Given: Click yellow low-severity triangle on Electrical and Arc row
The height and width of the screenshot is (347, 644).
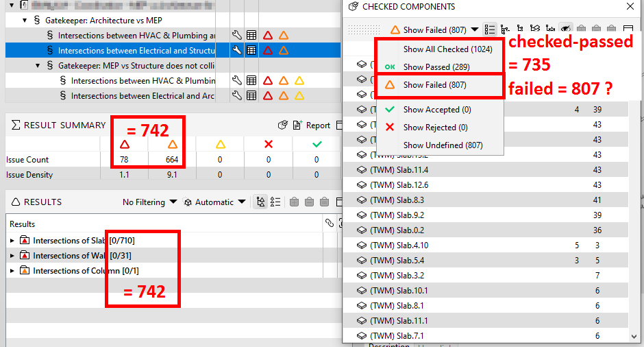Looking at the screenshot, I should pyautogui.click(x=299, y=96).
